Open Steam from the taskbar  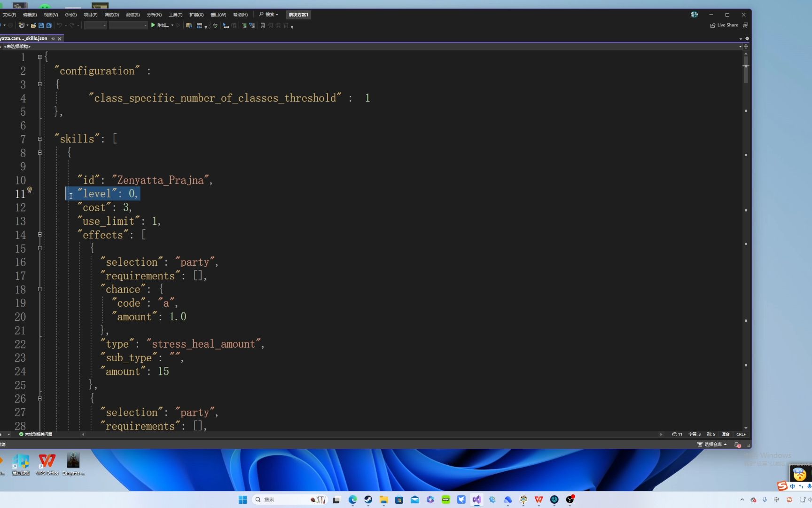[x=368, y=500]
